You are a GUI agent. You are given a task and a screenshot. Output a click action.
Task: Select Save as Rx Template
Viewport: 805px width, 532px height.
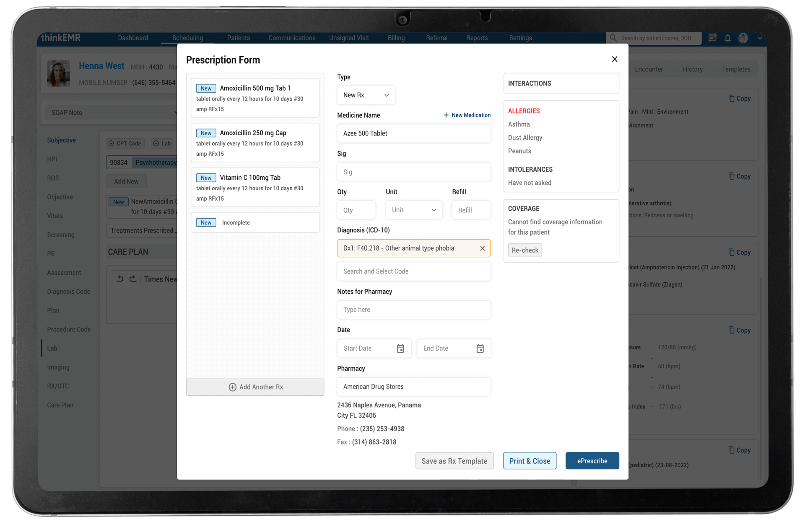coord(454,461)
